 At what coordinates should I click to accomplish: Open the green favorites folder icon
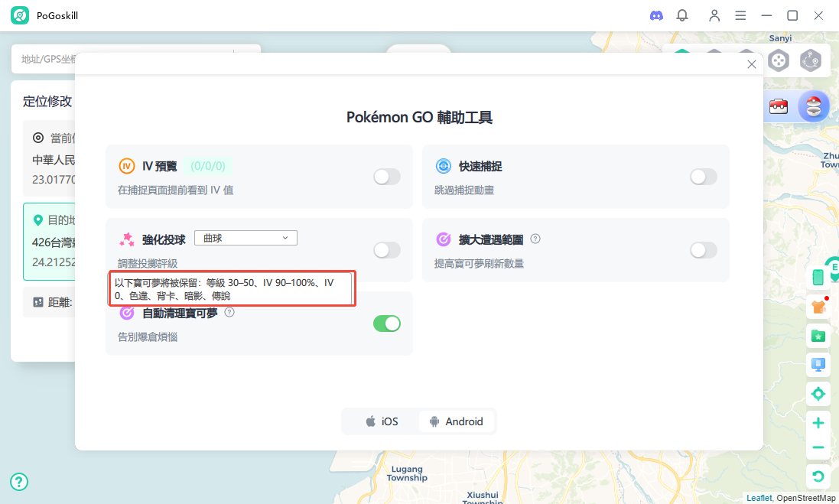click(x=818, y=336)
